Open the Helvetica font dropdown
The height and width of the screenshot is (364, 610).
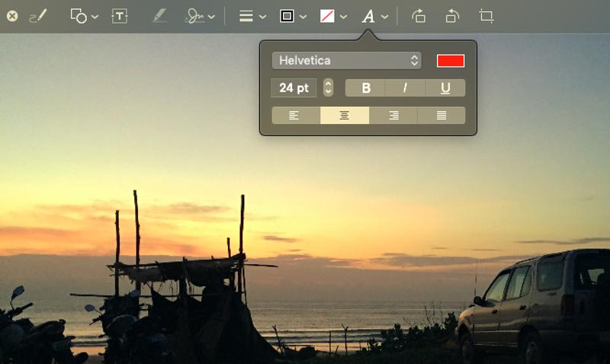(x=347, y=60)
